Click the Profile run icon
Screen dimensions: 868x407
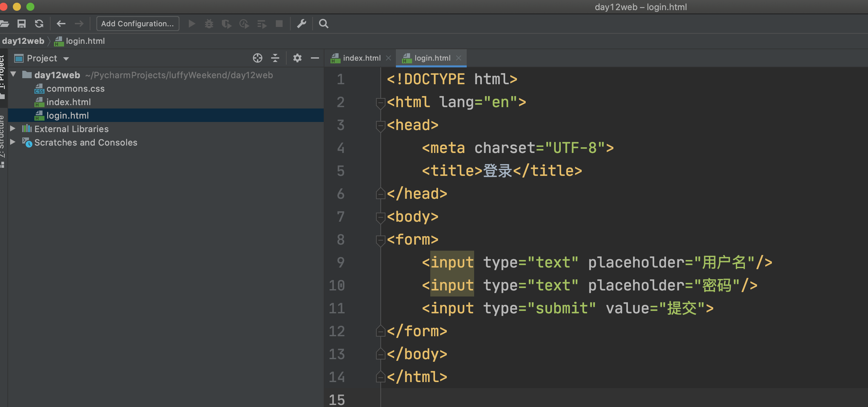(x=244, y=24)
